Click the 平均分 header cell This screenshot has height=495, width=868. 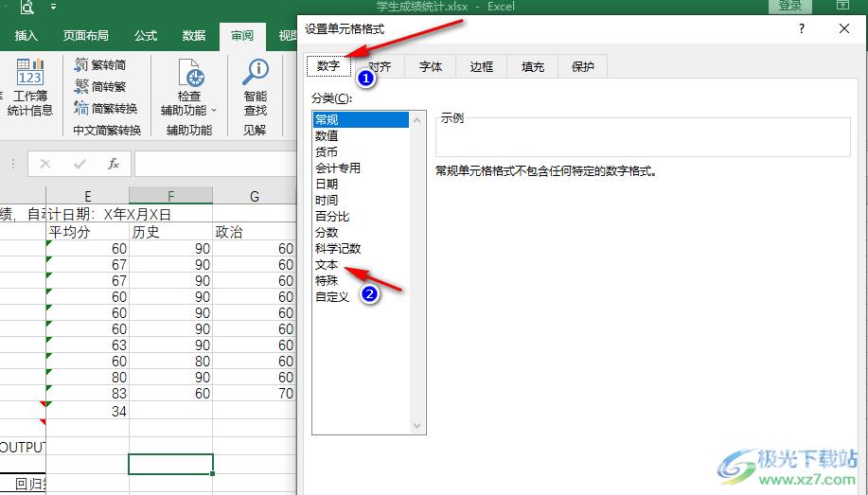click(87, 232)
